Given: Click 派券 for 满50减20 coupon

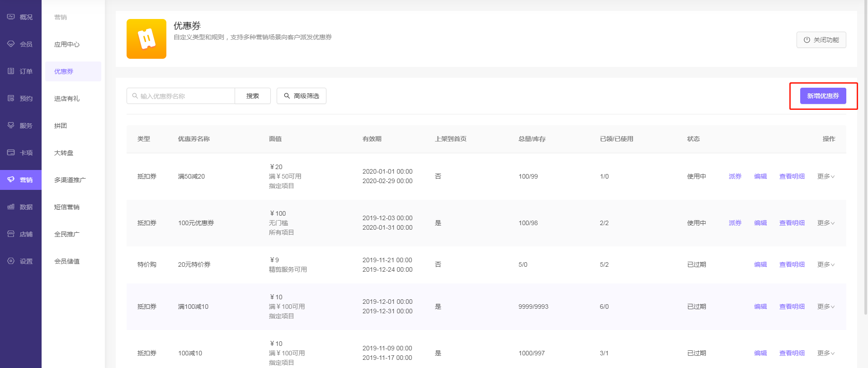Looking at the screenshot, I should [x=735, y=176].
